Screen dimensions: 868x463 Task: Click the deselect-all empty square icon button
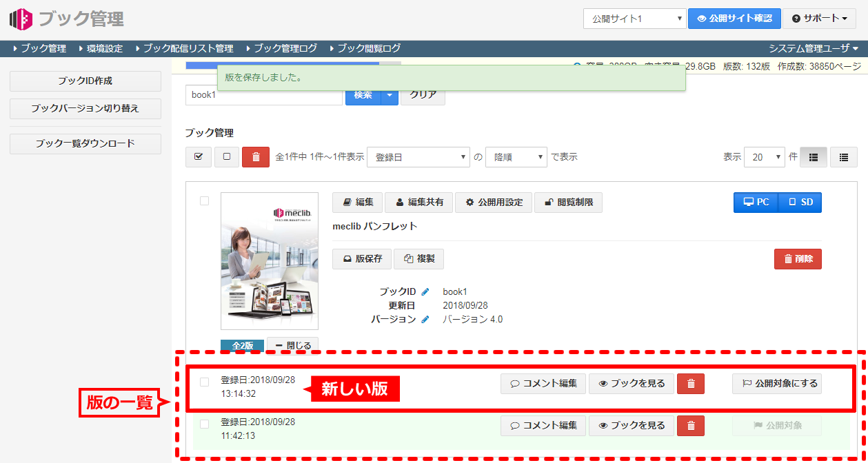pyautogui.click(x=227, y=157)
